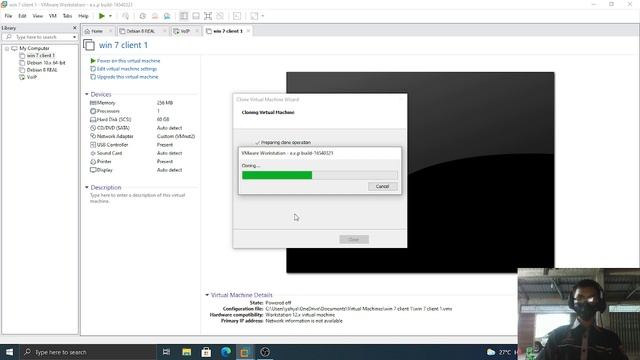The height and width of the screenshot is (360, 640).
Task: Open Microsoft Edge from the taskbar
Action: click(226, 352)
